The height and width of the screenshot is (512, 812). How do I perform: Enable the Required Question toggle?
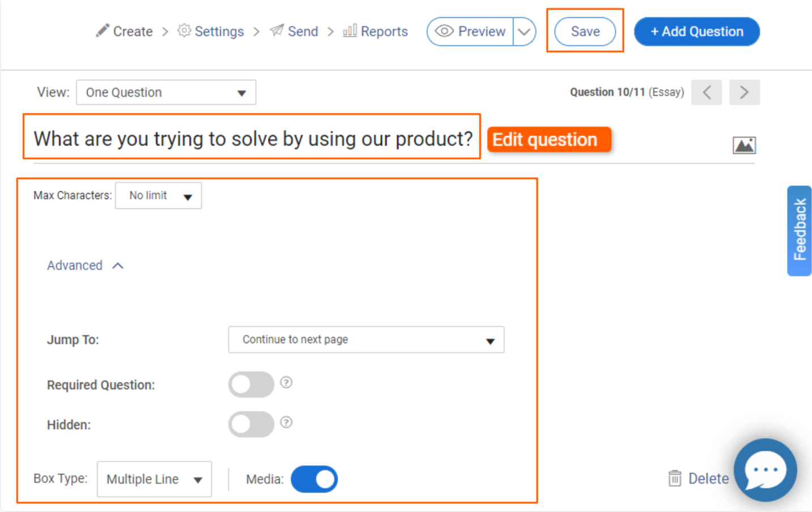click(x=251, y=385)
